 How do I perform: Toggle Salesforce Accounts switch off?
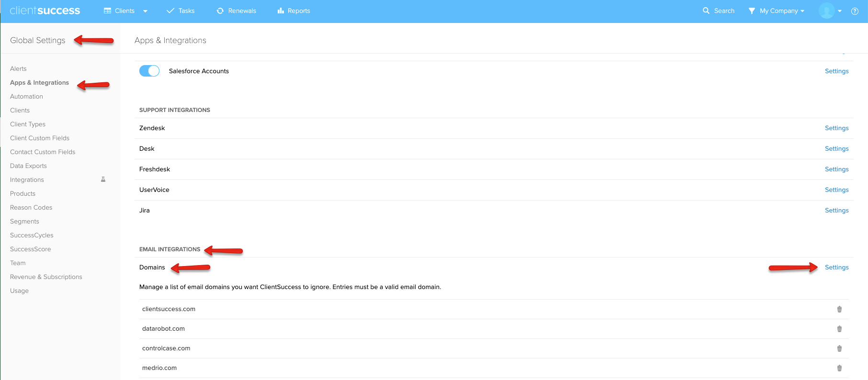[149, 71]
